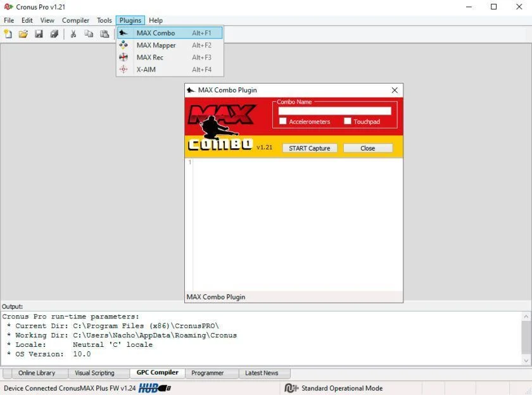This screenshot has width=532, height=395.
Task: Open the File menu
Action: (x=9, y=20)
